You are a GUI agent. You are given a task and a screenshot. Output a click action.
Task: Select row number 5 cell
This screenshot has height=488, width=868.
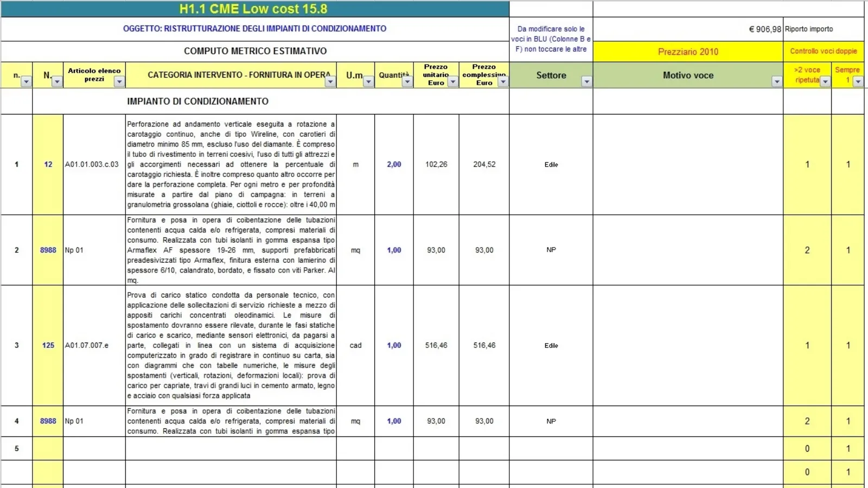click(x=16, y=448)
